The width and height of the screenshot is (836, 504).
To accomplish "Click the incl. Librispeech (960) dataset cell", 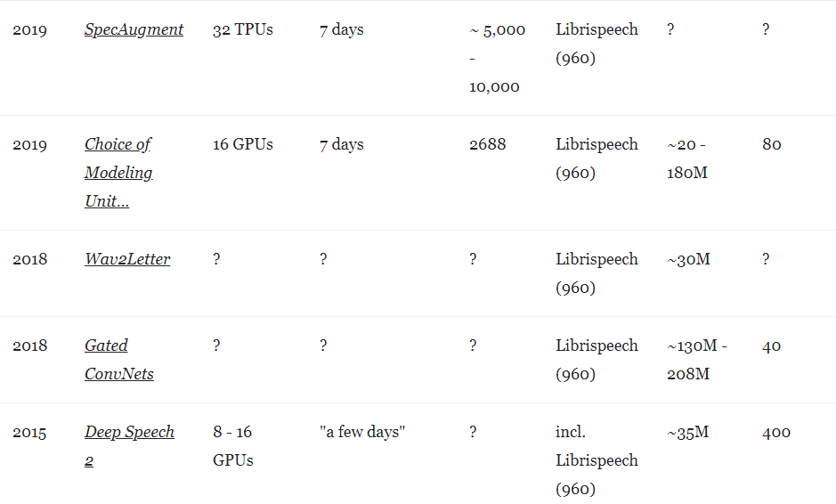I will (x=597, y=460).
